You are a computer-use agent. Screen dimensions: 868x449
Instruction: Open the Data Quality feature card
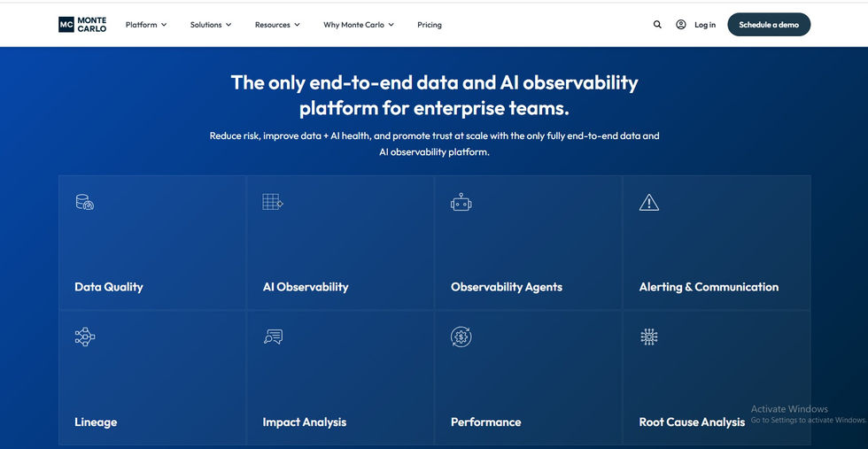[152, 243]
